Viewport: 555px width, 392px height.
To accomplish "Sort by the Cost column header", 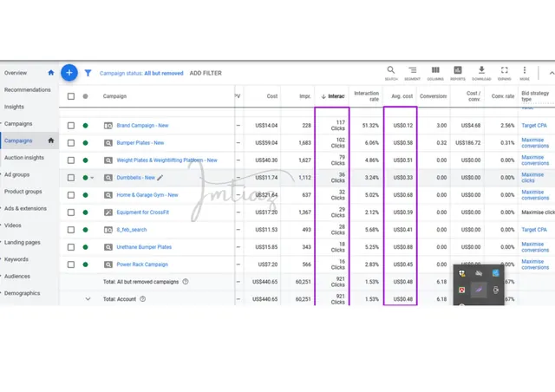I will click(272, 96).
